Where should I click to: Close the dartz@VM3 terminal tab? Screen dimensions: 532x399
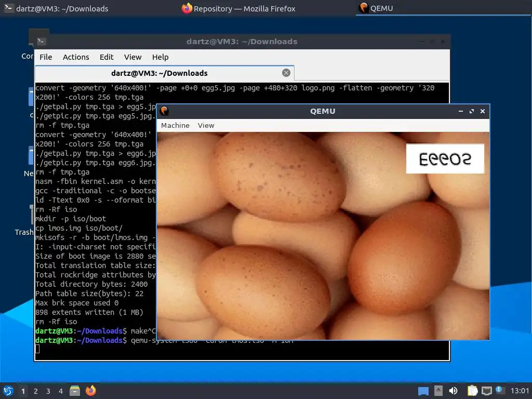(286, 73)
